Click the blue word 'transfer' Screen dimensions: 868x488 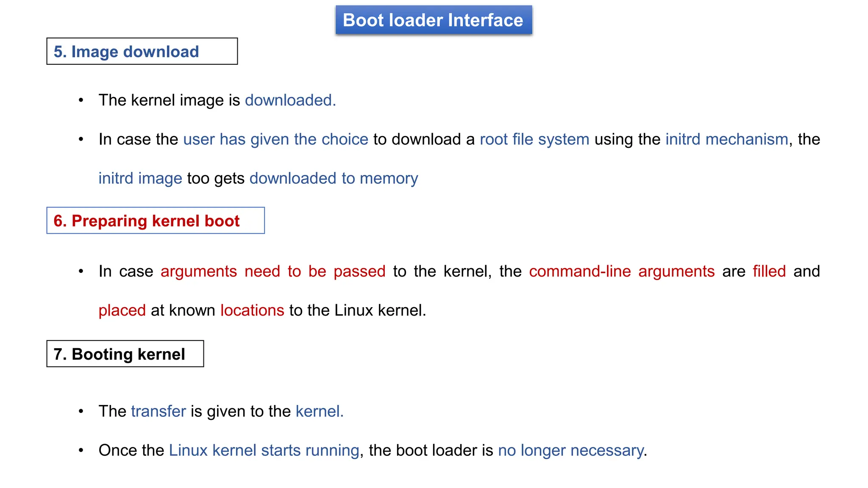(x=159, y=411)
